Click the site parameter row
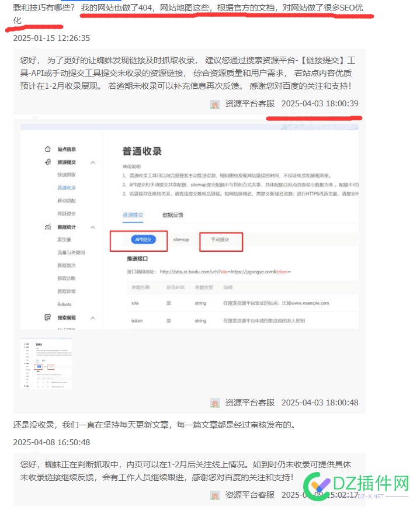420x510 pixels. pyautogui.click(x=242, y=303)
